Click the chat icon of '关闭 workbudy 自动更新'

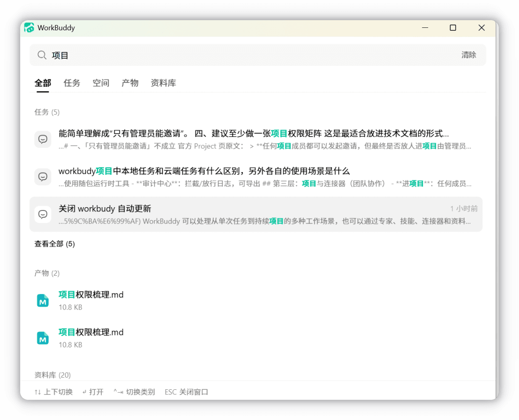43,214
